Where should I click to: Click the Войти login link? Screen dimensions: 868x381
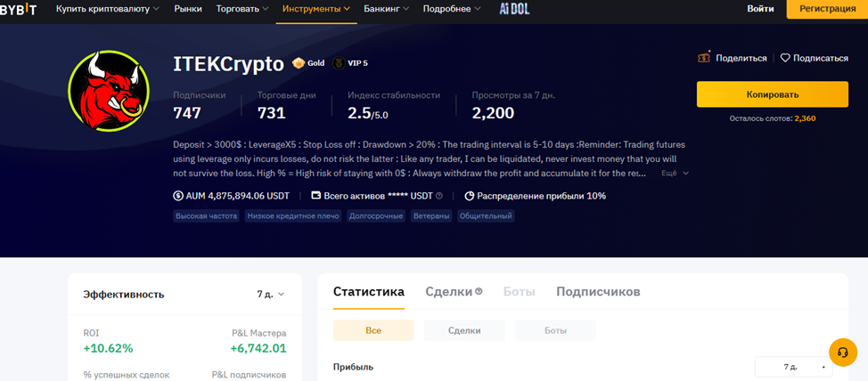tap(760, 9)
